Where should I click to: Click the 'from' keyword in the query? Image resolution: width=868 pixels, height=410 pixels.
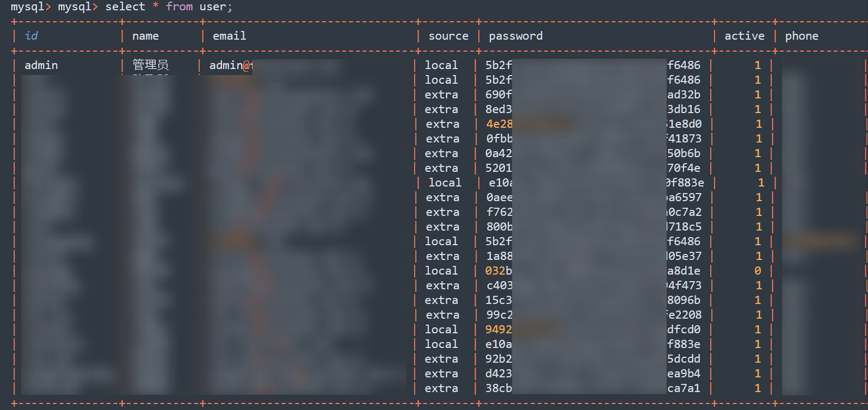tap(179, 7)
